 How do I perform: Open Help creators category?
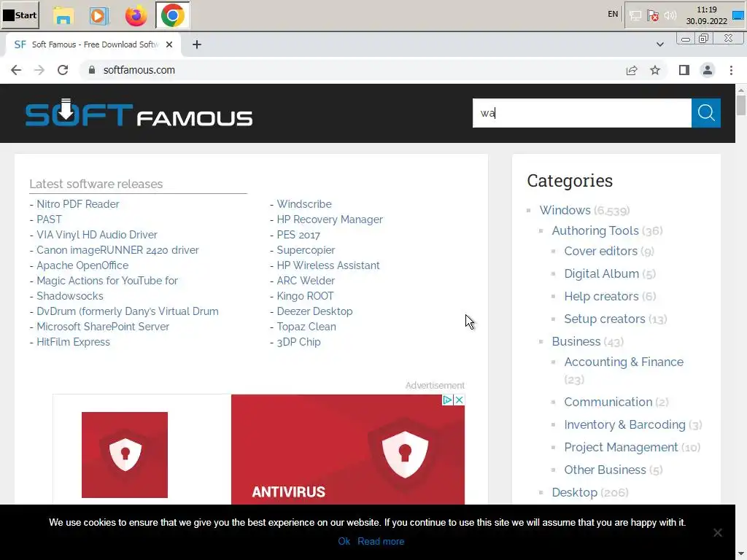pos(601,296)
